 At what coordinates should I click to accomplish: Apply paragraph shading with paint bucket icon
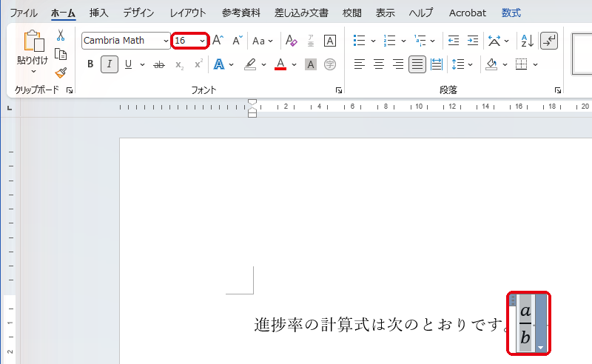tap(491, 64)
